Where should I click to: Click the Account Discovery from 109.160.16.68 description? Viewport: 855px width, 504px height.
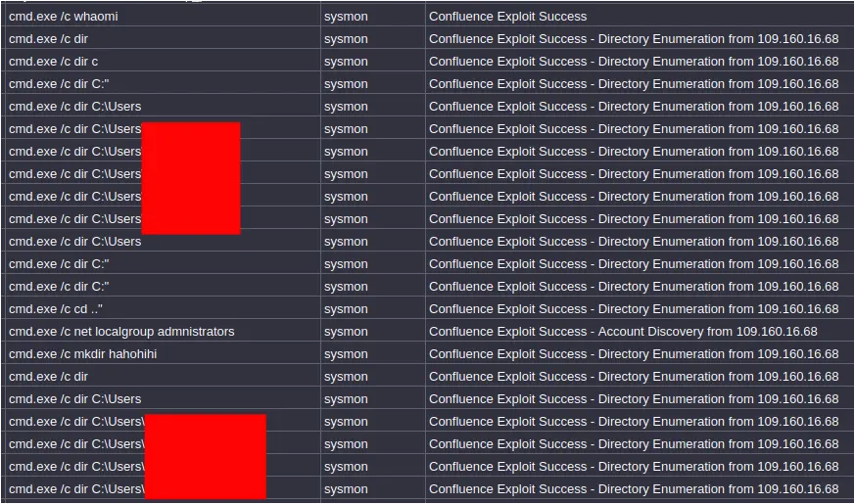pos(623,332)
